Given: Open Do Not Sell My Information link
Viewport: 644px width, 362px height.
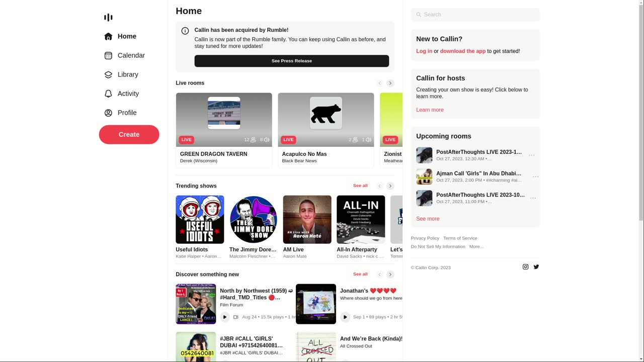Looking at the screenshot, I should point(438,247).
